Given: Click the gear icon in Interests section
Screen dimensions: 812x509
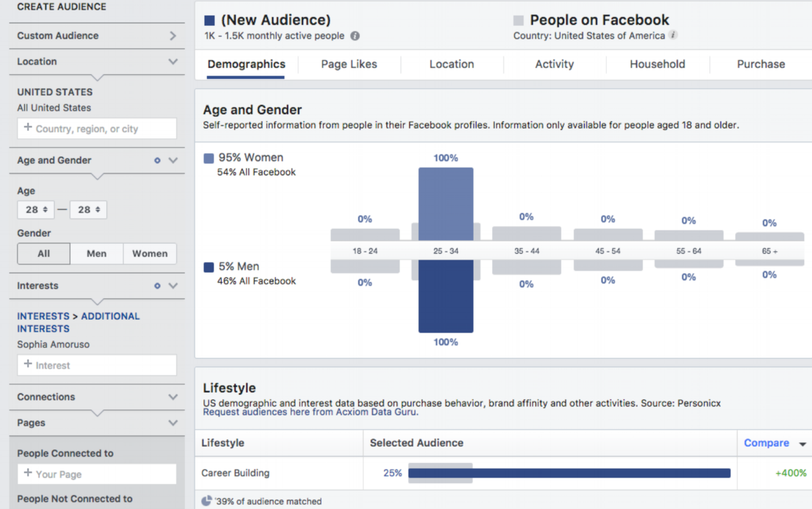Looking at the screenshot, I should pos(157,286).
